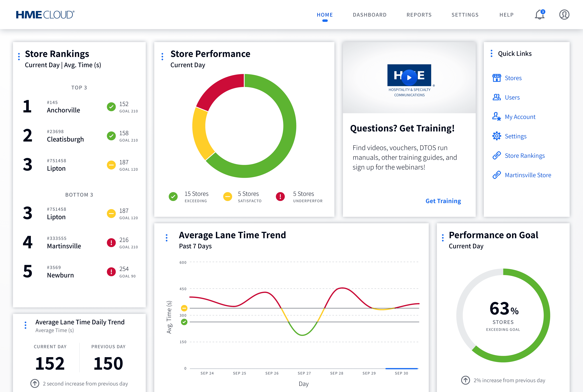The image size is (583, 392).
Task: Select the Anchorville store name
Action: coord(63,110)
